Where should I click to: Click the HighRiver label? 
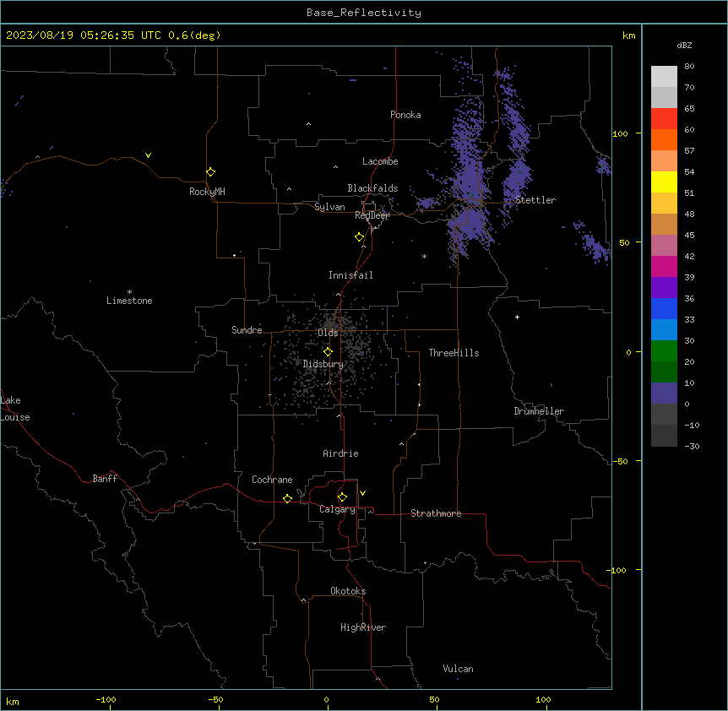click(363, 627)
